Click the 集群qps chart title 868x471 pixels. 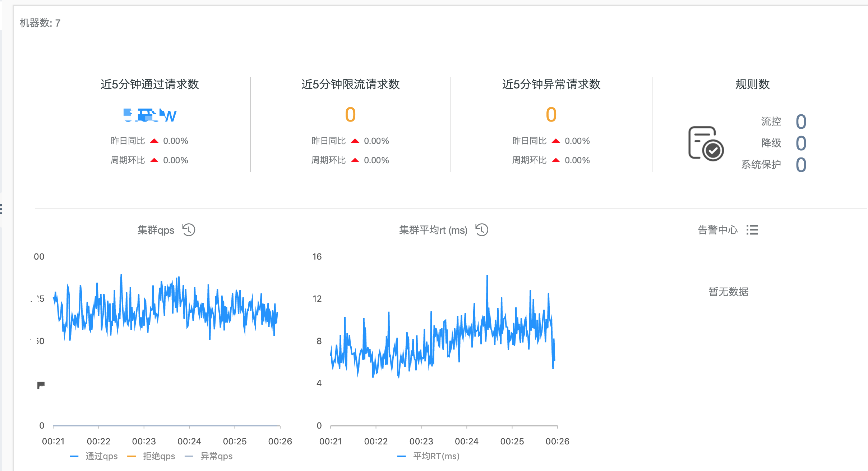(x=156, y=230)
